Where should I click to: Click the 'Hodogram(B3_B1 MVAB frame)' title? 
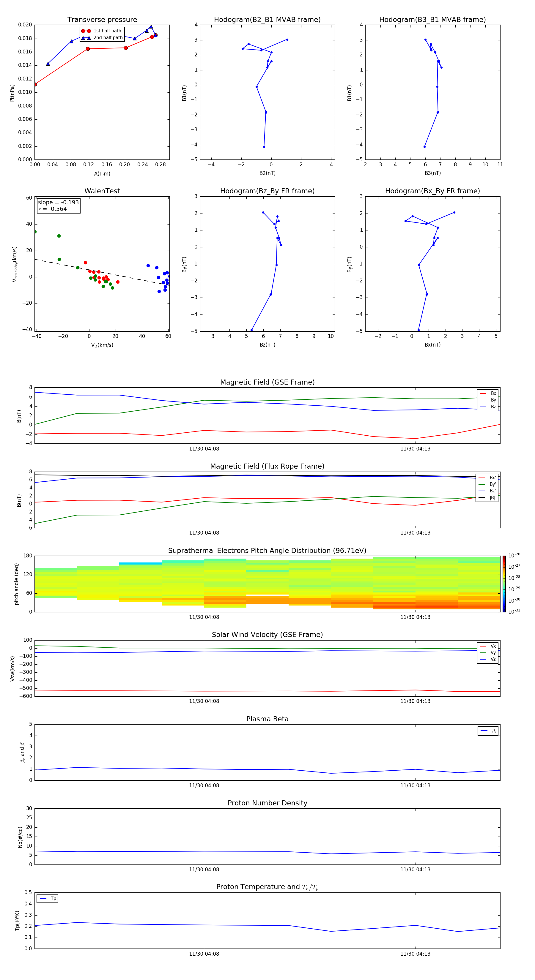point(432,20)
